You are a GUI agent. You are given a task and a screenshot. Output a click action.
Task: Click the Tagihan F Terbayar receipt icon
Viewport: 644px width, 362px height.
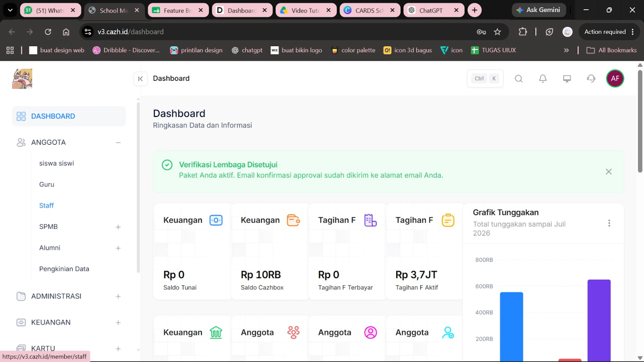[x=370, y=220]
